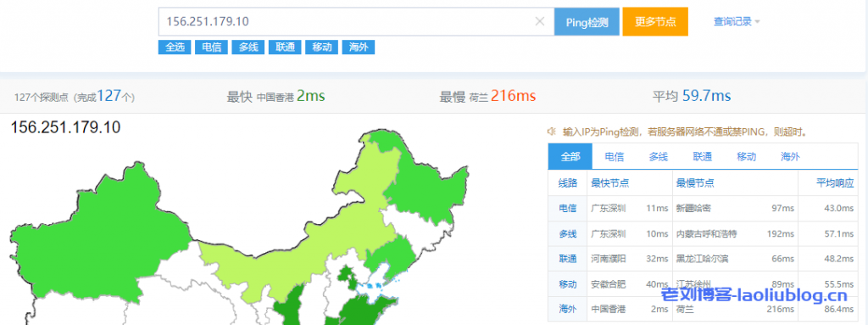Switch to 电信 tab in results table
The image size is (868, 325).
pos(614,156)
